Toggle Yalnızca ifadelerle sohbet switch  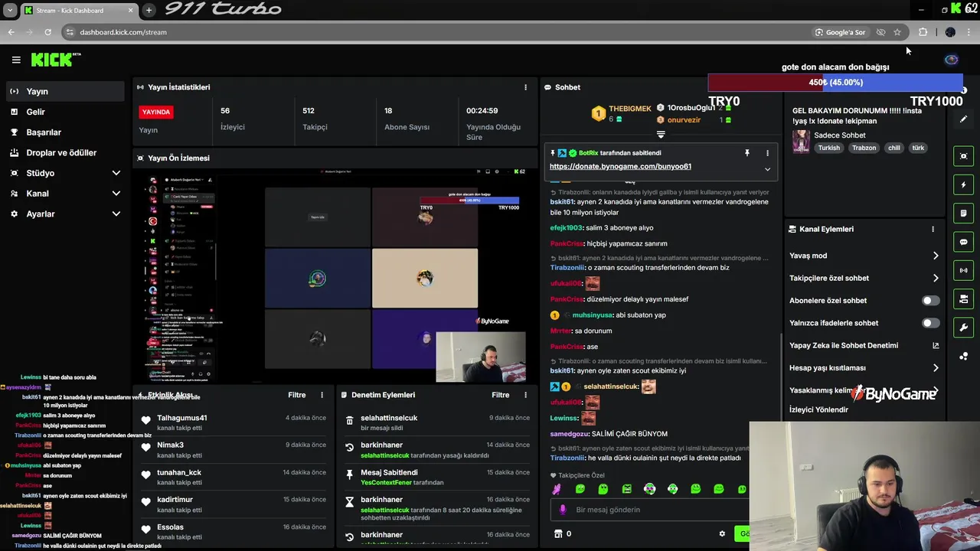click(930, 323)
